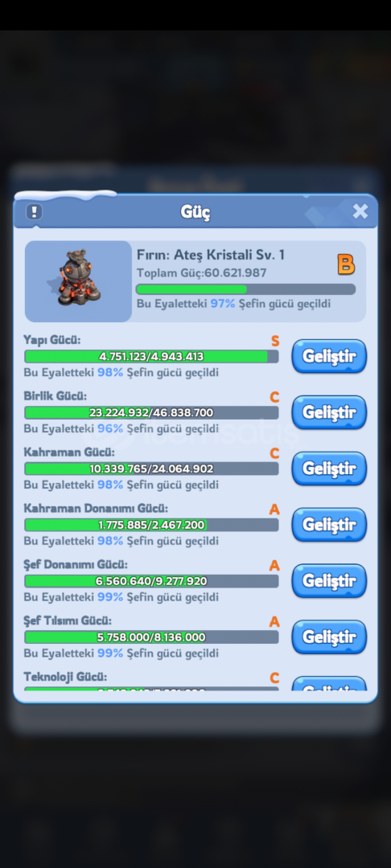Click Geliştir for Birlik Gücü

[x=329, y=412]
